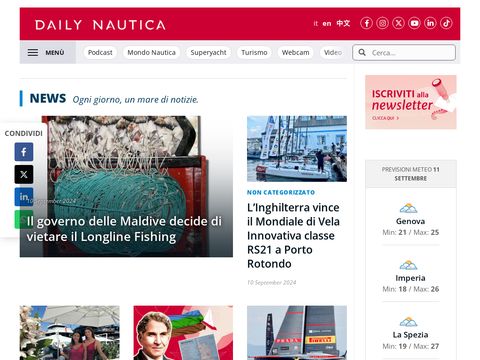This screenshot has height=360, width=480.
Task: Click the search magnifier icon
Action: click(362, 52)
